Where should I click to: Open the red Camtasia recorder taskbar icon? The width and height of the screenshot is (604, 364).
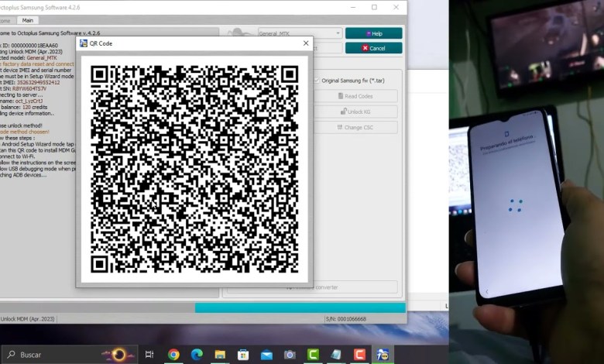click(359, 355)
